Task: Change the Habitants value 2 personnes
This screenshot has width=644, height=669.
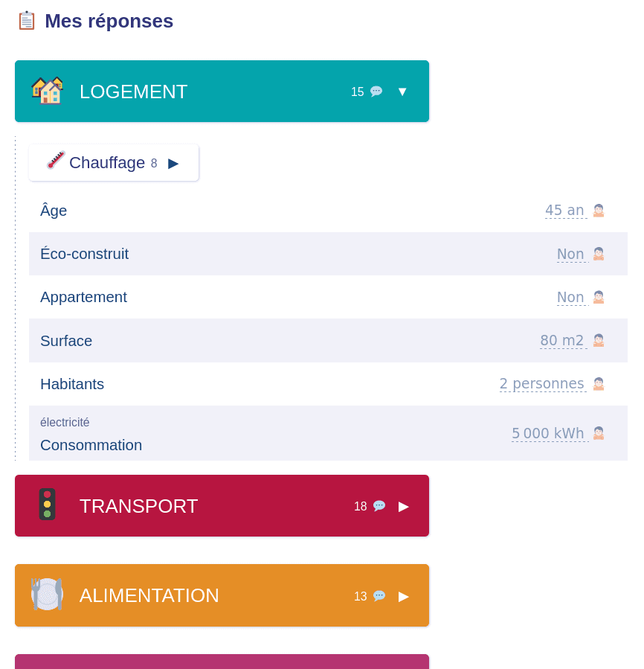Action: pyautogui.click(x=541, y=383)
